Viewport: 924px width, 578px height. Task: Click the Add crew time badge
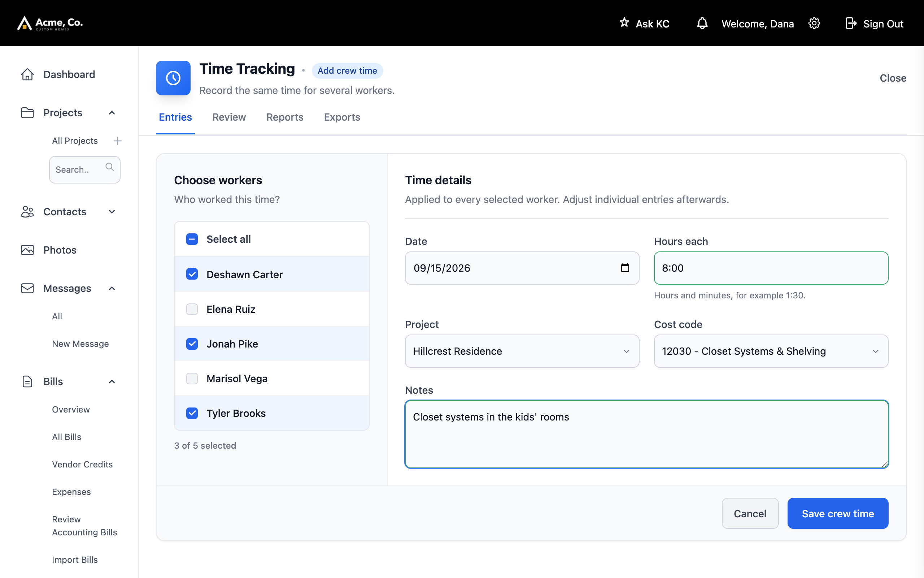(x=347, y=71)
